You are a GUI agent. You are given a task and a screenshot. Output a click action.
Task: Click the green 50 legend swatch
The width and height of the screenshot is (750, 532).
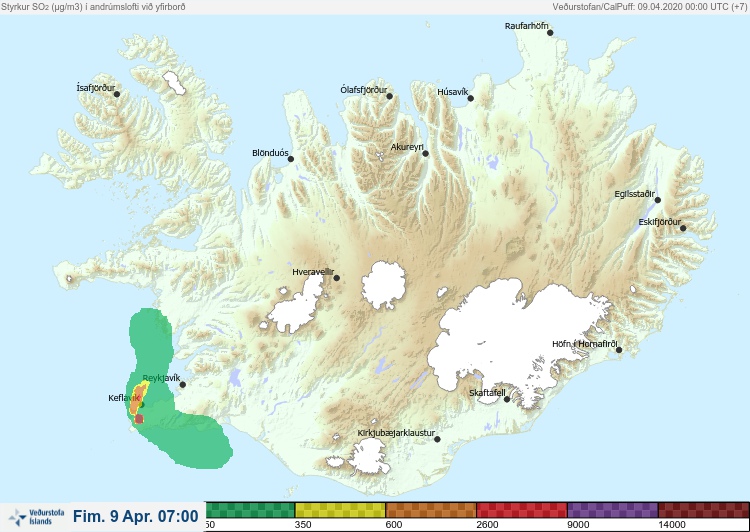tap(250, 510)
